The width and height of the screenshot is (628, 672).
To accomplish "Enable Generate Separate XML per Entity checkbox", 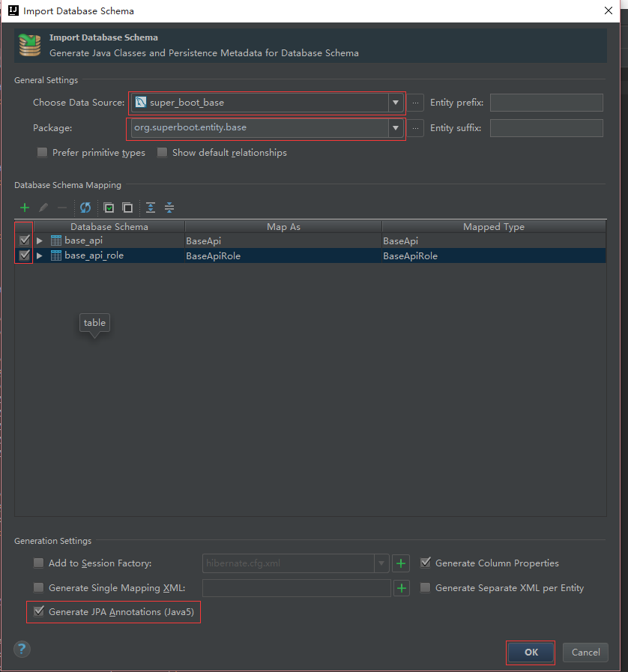I will pos(425,587).
